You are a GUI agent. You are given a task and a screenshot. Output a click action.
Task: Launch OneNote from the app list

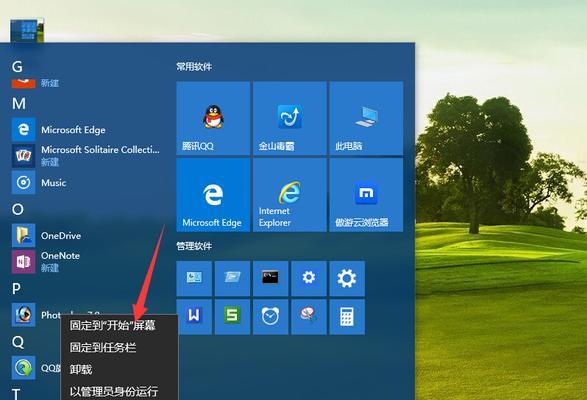click(86, 261)
